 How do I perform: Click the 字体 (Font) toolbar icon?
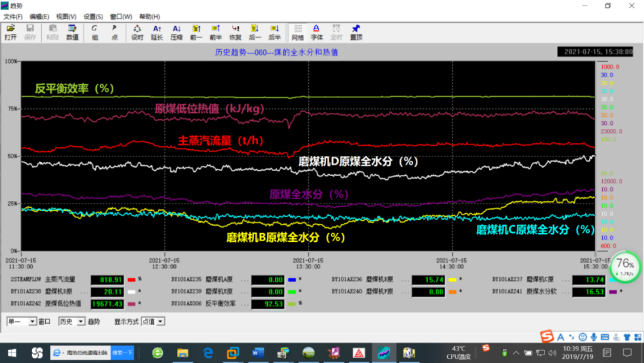pyautogui.click(x=317, y=32)
